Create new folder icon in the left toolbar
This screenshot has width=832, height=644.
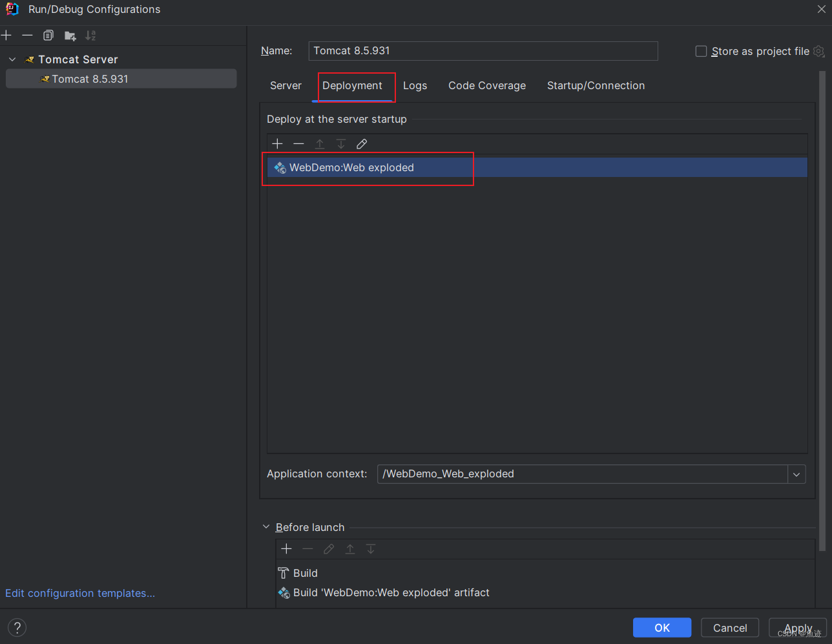(x=70, y=36)
